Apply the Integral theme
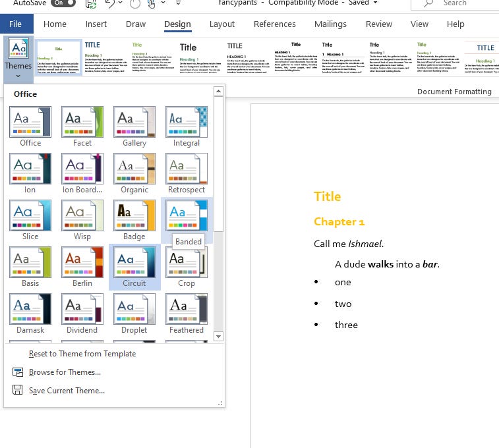The height and width of the screenshot is (448, 499). pos(187,123)
